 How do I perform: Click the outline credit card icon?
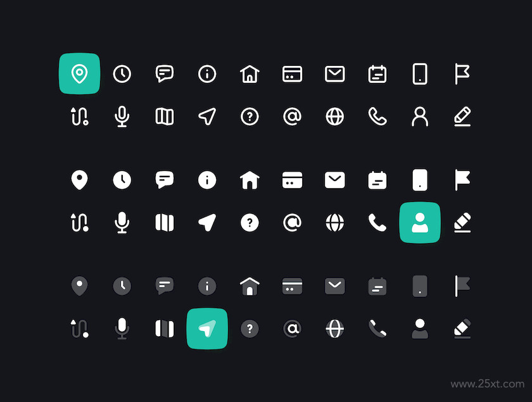(x=292, y=74)
